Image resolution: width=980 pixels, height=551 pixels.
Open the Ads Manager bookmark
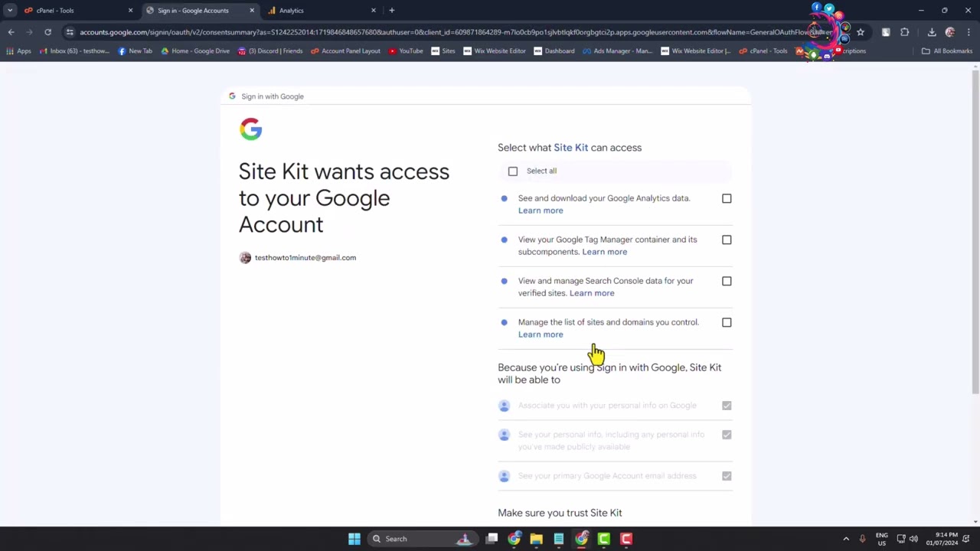pyautogui.click(x=618, y=51)
